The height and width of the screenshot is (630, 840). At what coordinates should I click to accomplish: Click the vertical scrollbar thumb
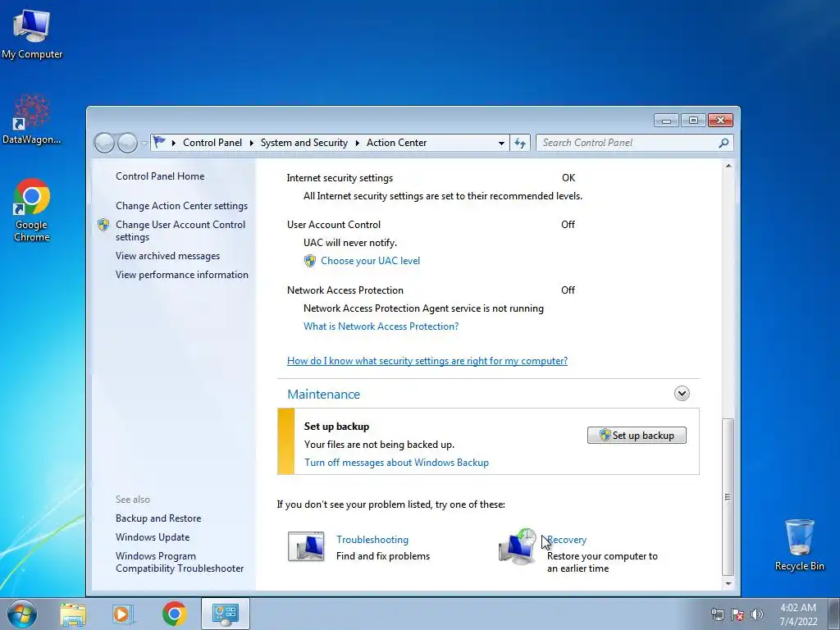tap(728, 497)
